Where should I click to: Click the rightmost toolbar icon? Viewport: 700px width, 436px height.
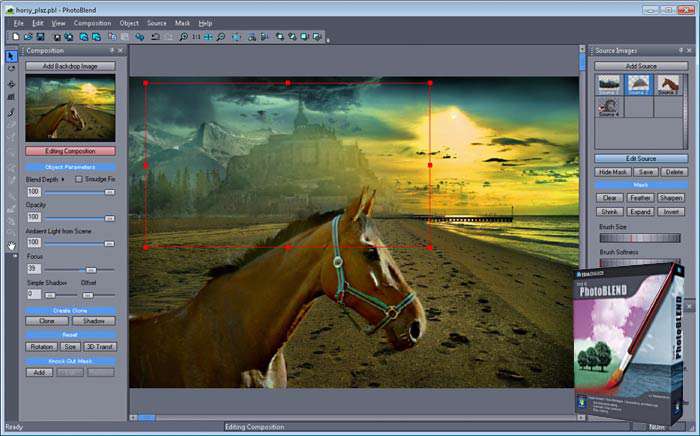tap(317, 37)
